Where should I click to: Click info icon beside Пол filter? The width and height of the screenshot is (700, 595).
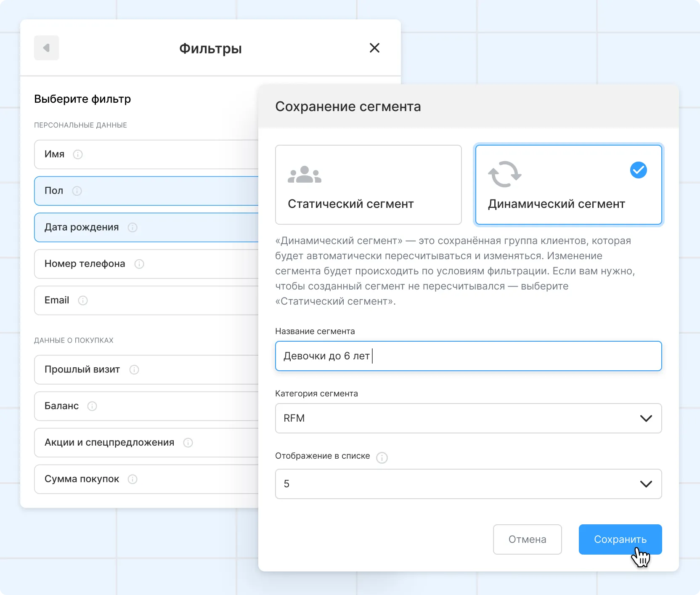point(77,191)
